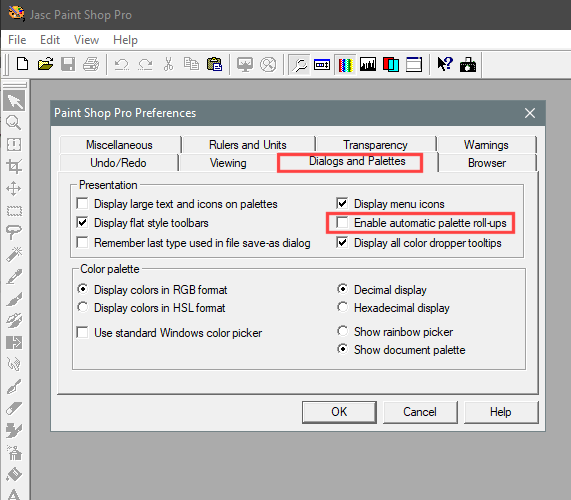Check Display large text and icons on palettes

coord(83,203)
